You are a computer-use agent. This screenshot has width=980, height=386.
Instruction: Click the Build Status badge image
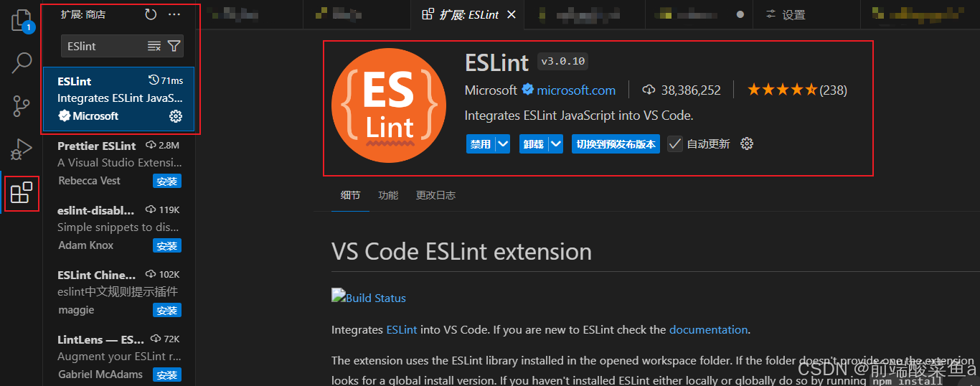369,298
